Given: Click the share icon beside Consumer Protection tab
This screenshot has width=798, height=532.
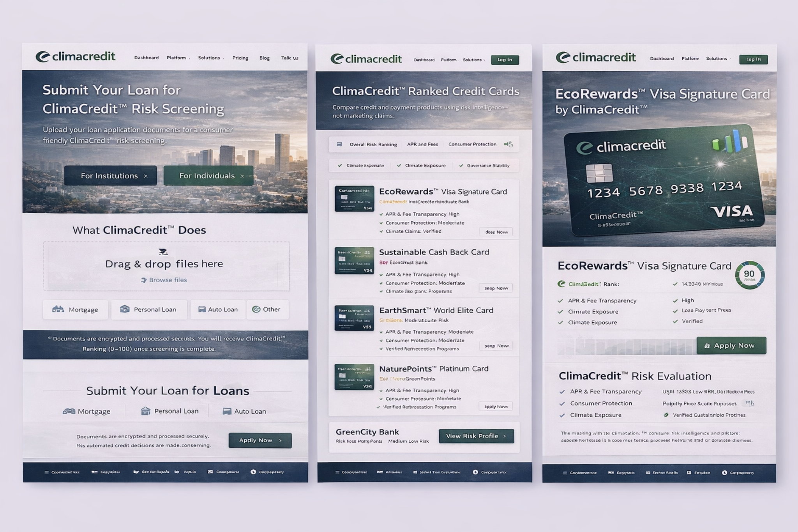Looking at the screenshot, I should (x=508, y=144).
